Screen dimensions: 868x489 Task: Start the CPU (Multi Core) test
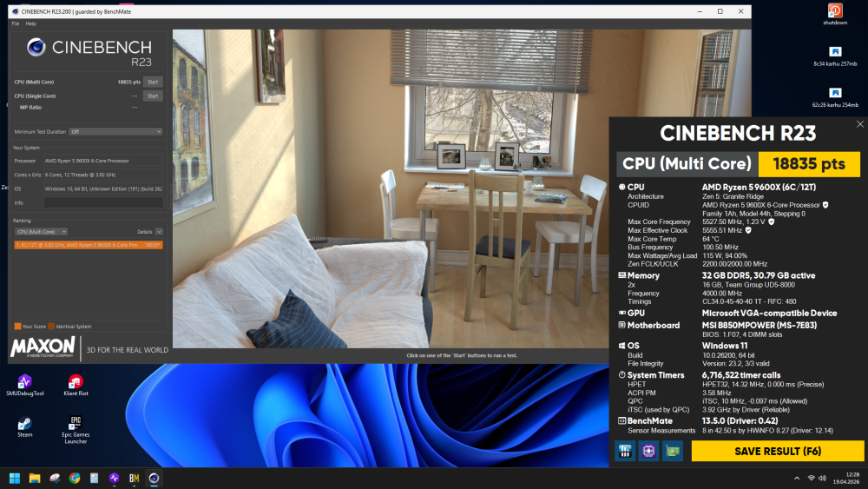153,82
